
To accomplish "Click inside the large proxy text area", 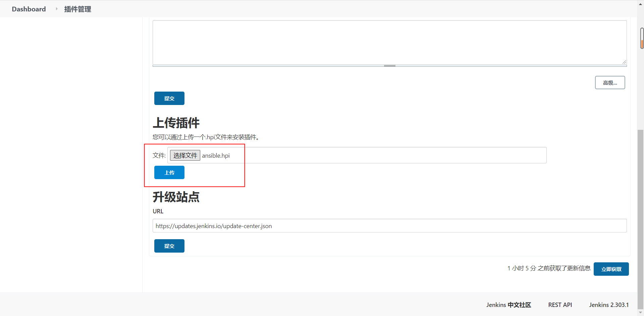I will pos(389,42).
